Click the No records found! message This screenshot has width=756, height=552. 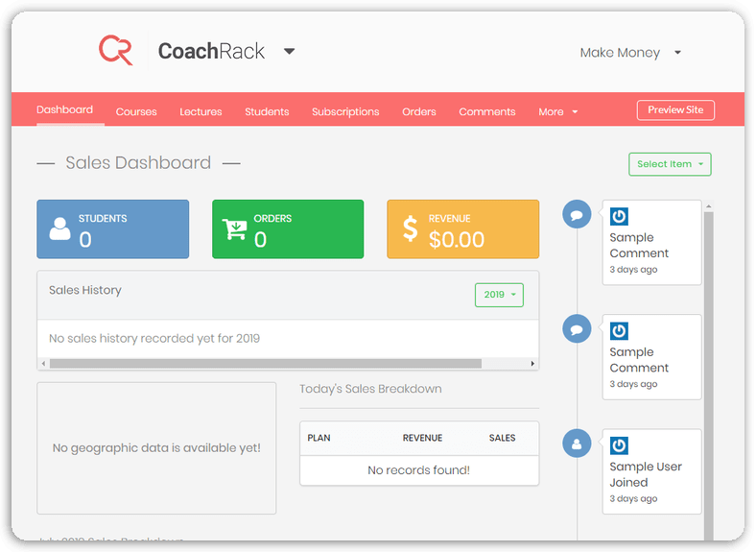point(419,470)
